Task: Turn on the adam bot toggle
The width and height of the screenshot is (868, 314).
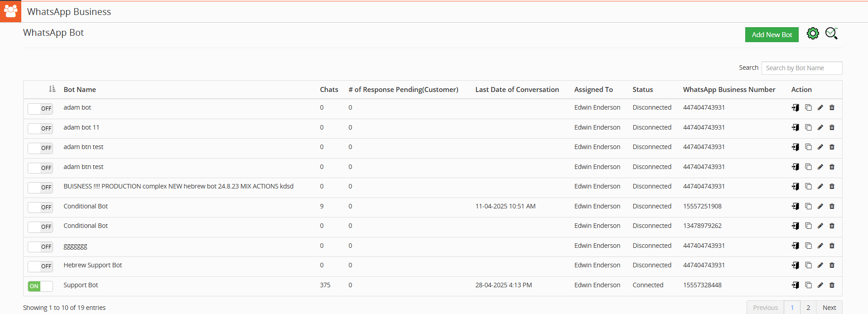Action: tap(40, 109)
